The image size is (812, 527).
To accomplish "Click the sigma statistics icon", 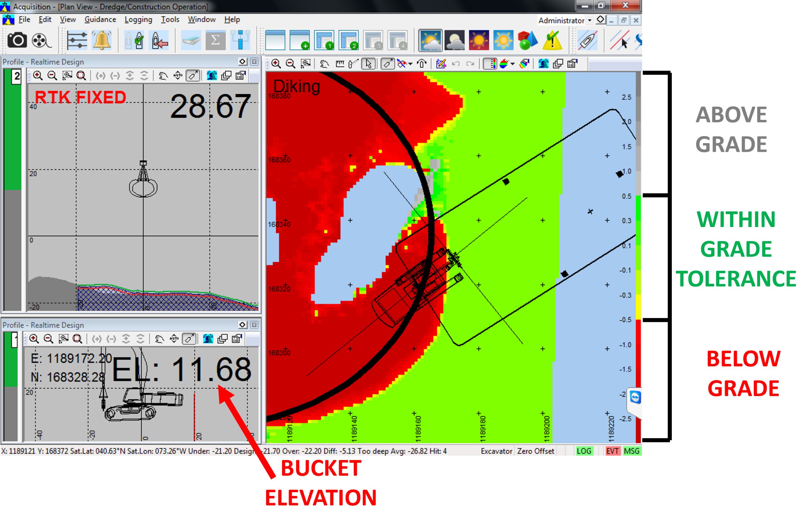I will coord(215,40).
